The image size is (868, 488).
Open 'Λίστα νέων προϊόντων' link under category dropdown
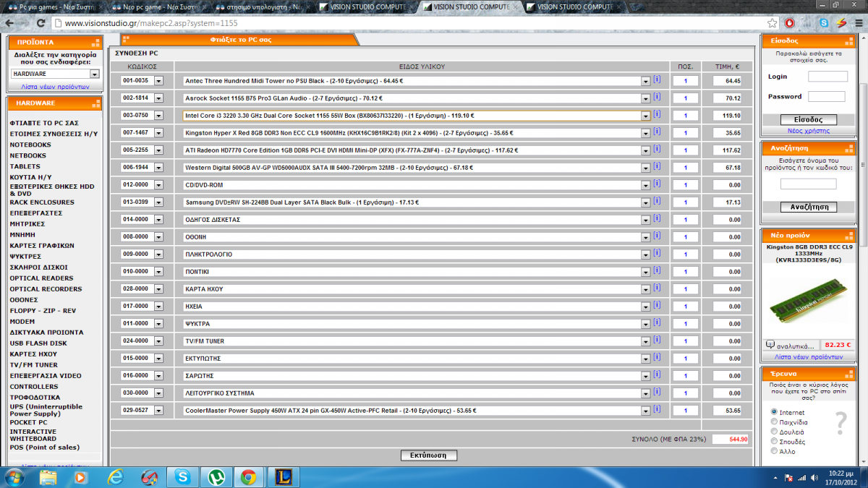point(55,87)
